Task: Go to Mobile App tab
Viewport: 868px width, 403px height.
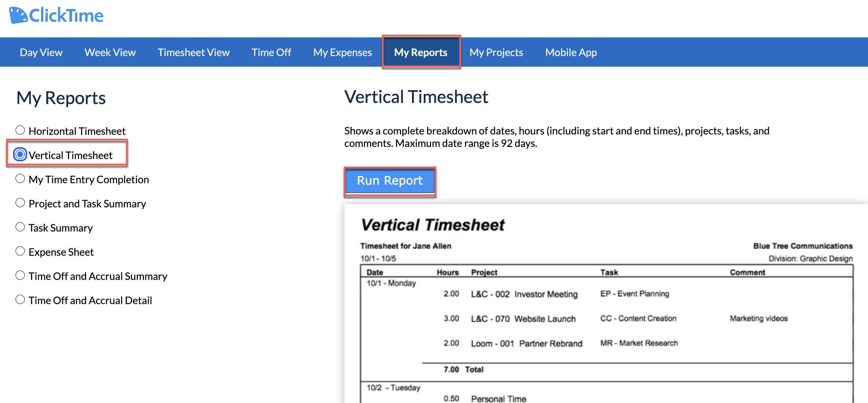Action: click(x=571, y=52)
